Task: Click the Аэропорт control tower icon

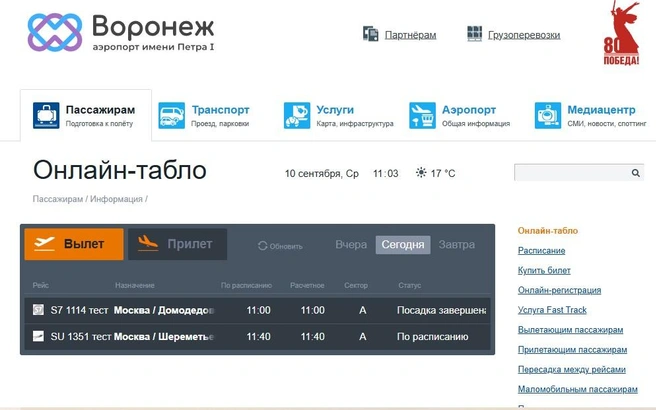Action: coord(422,115)
